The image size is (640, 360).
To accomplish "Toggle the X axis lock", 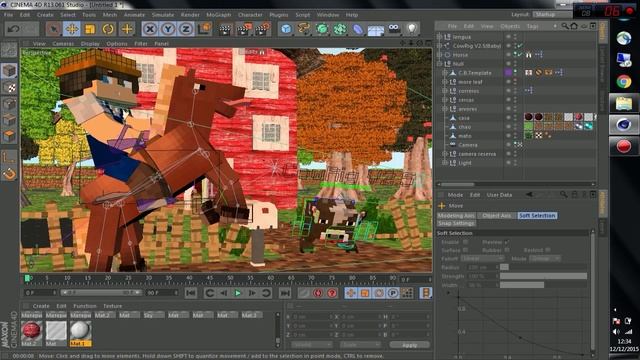I will pos(150,29).
